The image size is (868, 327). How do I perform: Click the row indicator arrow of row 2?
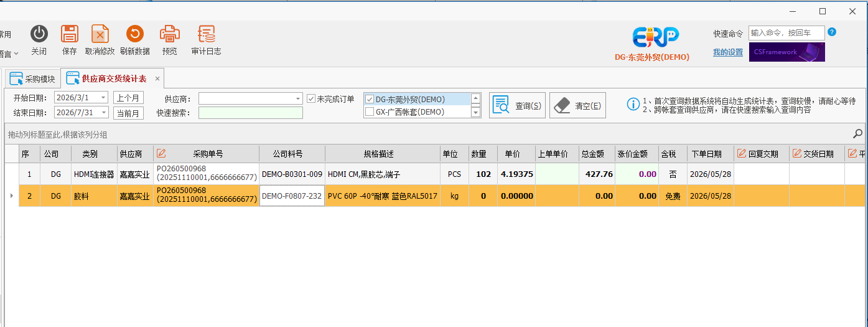click(x=11, y=196)
